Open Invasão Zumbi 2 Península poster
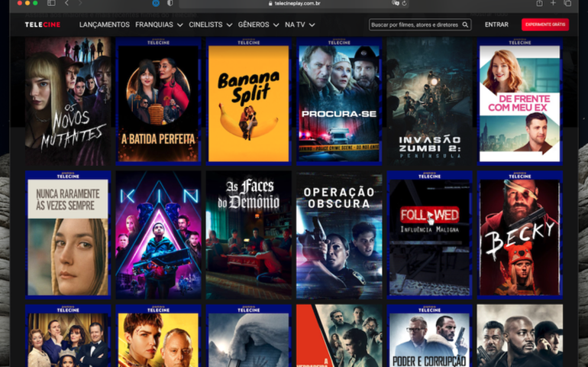 429,102
